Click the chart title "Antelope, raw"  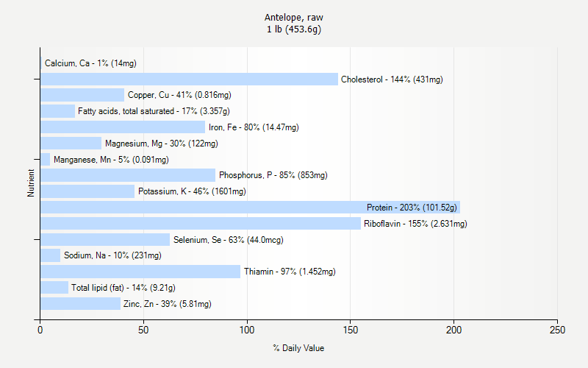[x=294, y=17]
